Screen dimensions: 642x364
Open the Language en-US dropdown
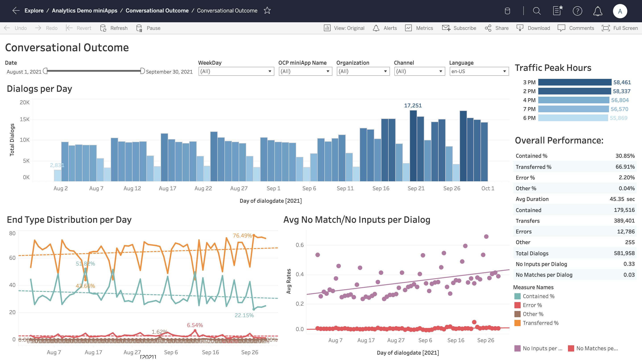point(479,71)
